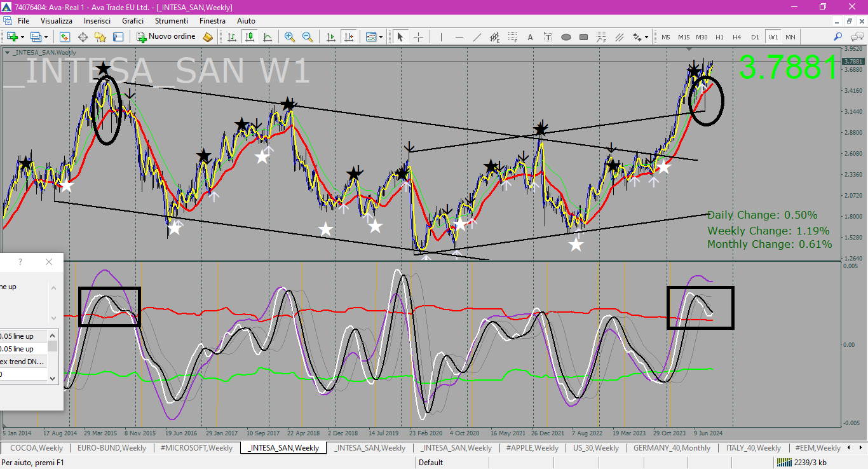
Task: Open the Aiuto menu
Action: (246, 21)
